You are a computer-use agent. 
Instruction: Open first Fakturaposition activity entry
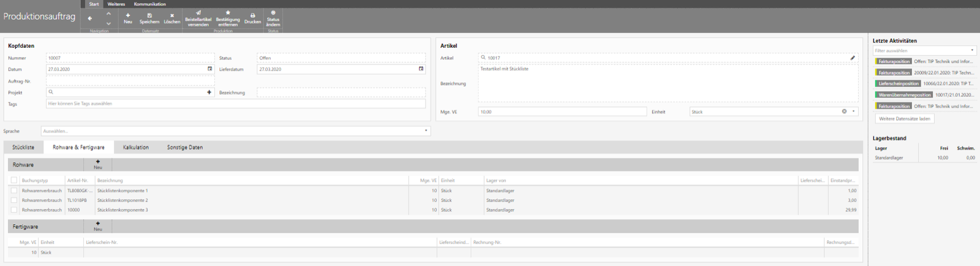(924, 61)
